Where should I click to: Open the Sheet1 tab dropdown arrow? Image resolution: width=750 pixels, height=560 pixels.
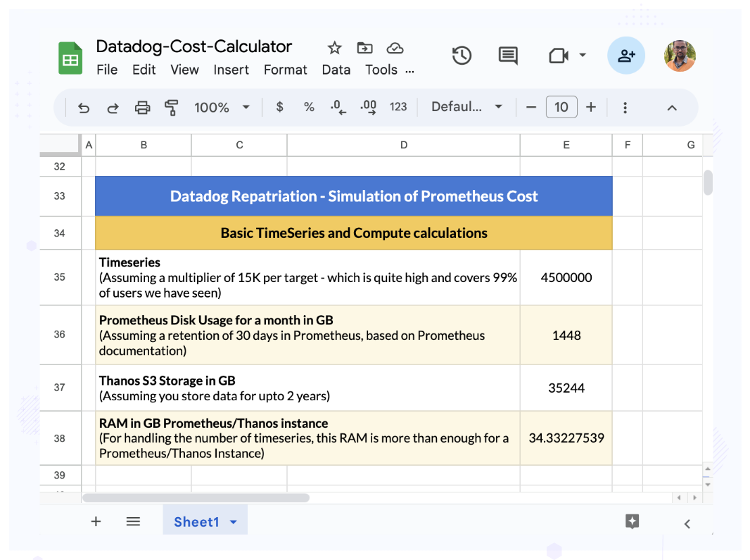point(234,522)
